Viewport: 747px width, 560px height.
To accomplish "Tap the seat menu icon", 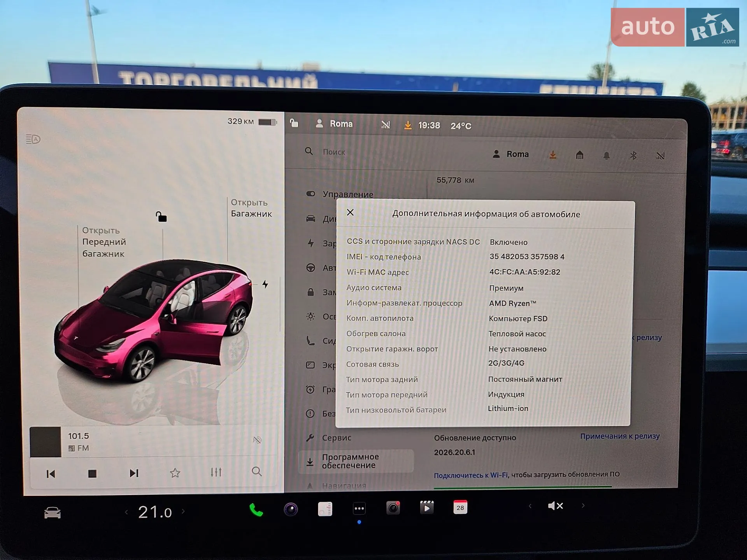I will coord(310,341).
